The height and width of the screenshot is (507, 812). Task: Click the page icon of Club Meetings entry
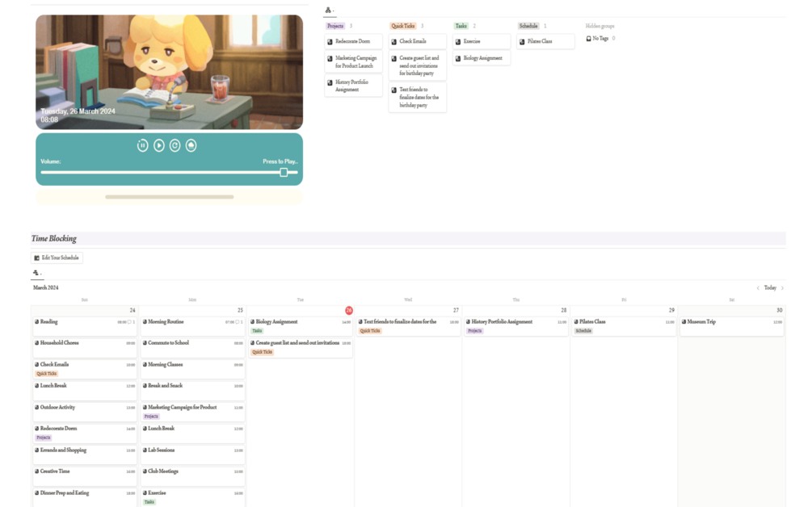click(145, 471)
